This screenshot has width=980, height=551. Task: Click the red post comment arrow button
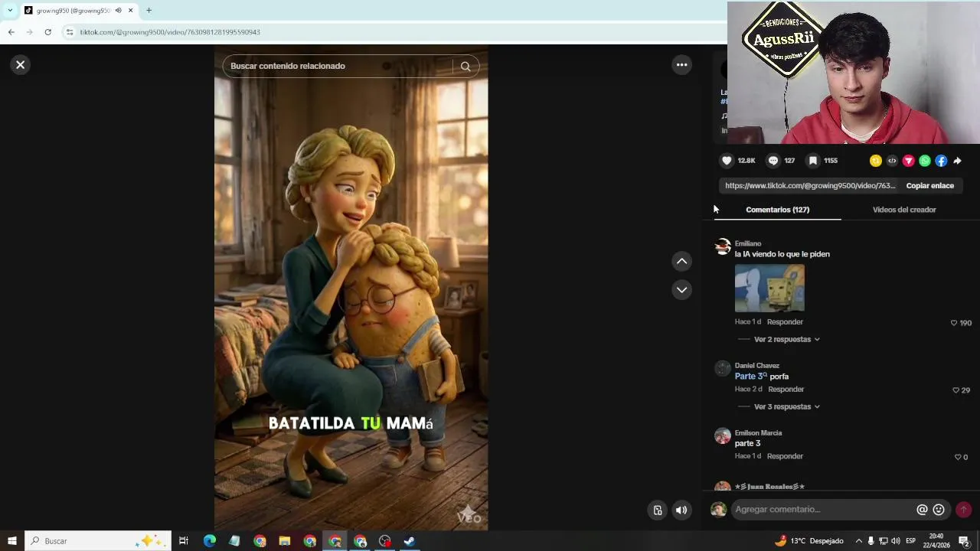pos(963,510)
